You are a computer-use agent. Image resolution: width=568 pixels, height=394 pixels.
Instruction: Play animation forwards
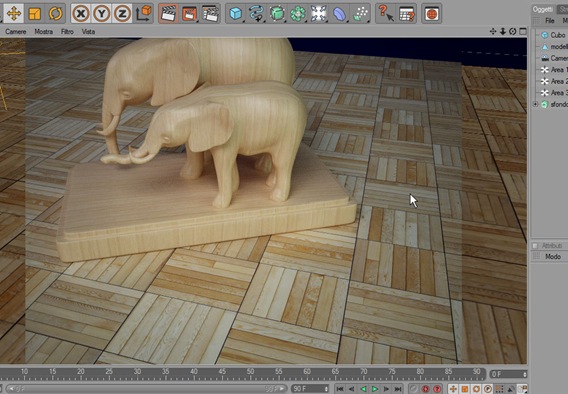(375, 389)
